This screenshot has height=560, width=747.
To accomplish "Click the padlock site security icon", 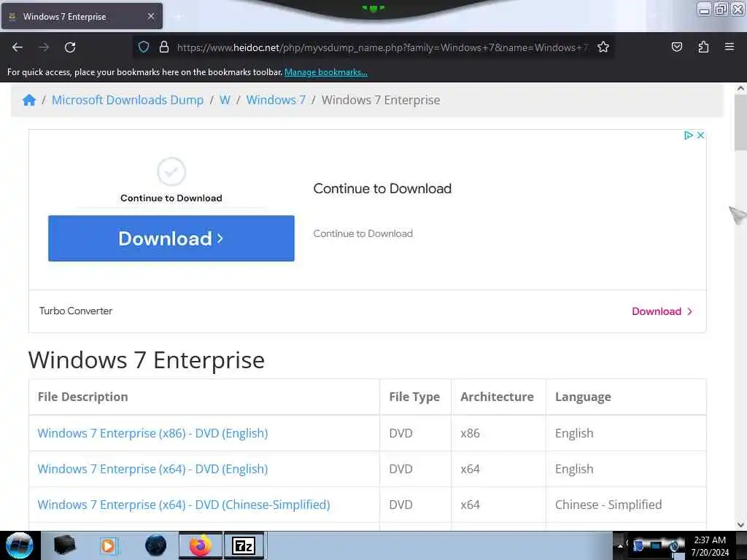I will (164, 47).
